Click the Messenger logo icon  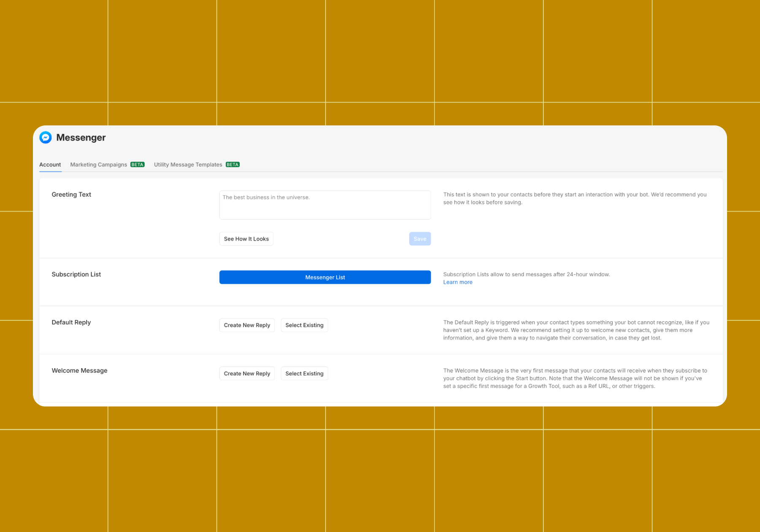coord(46,137)
